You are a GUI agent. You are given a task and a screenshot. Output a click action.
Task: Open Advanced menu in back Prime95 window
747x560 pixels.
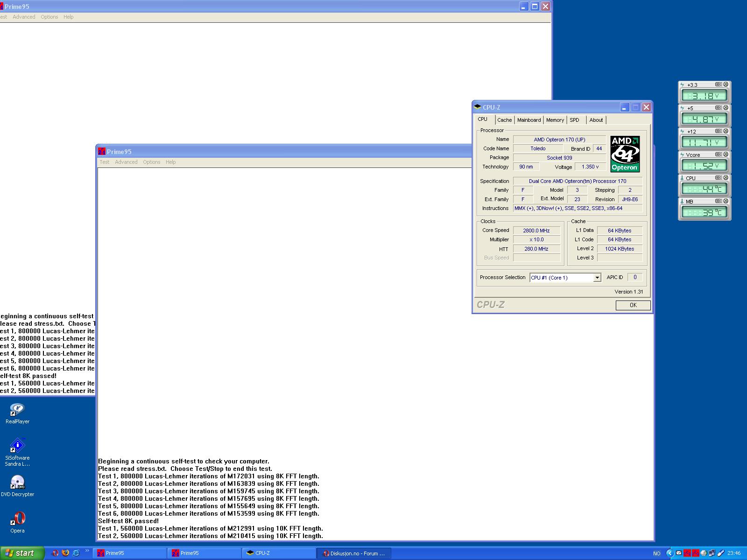[24, 17]
